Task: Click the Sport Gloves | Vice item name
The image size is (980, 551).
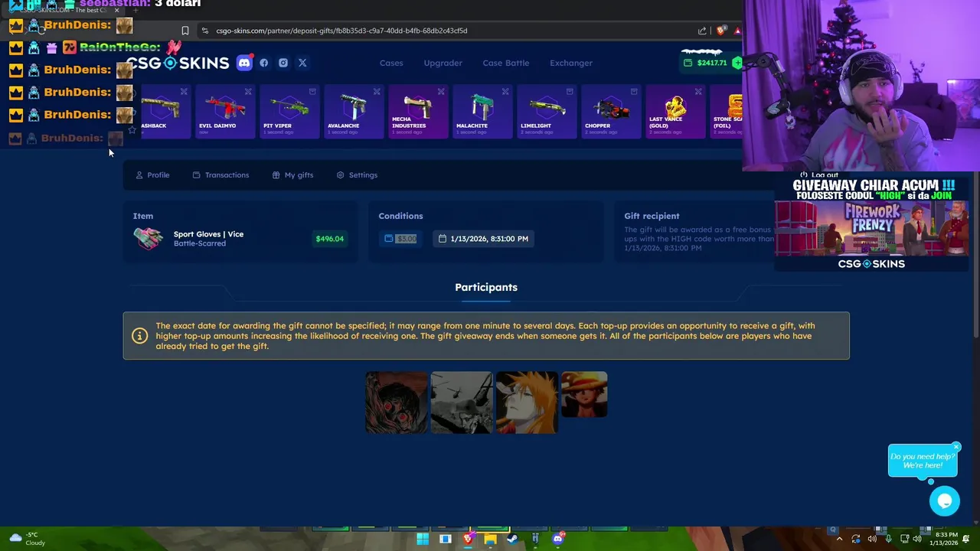Action: (208, 234)
